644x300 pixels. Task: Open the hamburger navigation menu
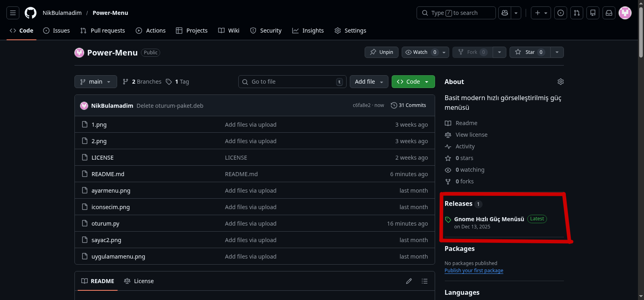13,13
